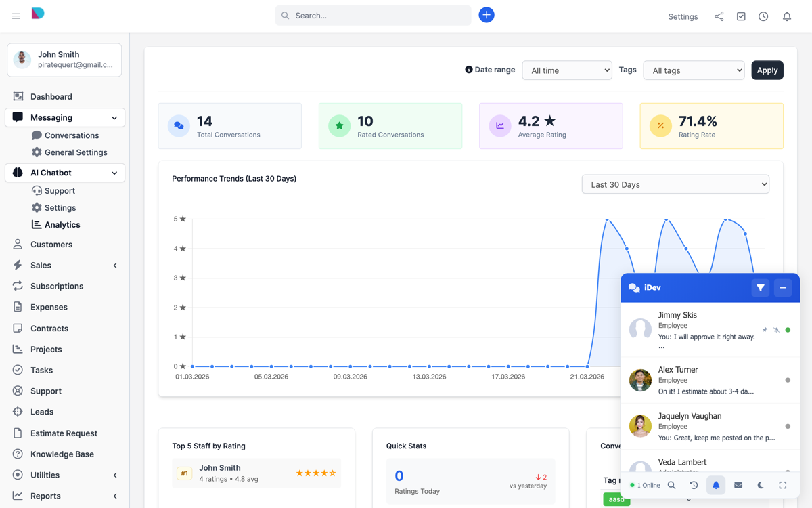Open the All tags dropdown
Viewport: 812px width, 508px height.
pyautogui.click(x=694, y=70)
